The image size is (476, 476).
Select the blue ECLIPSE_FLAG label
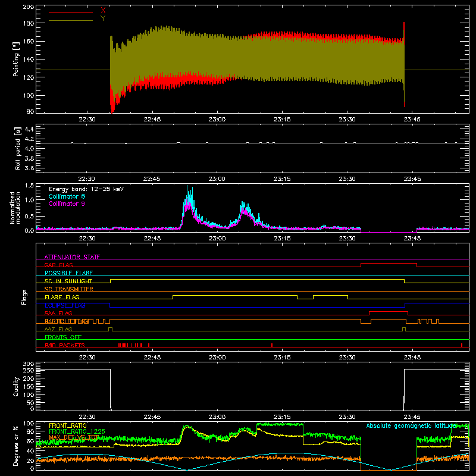point(65,305)
